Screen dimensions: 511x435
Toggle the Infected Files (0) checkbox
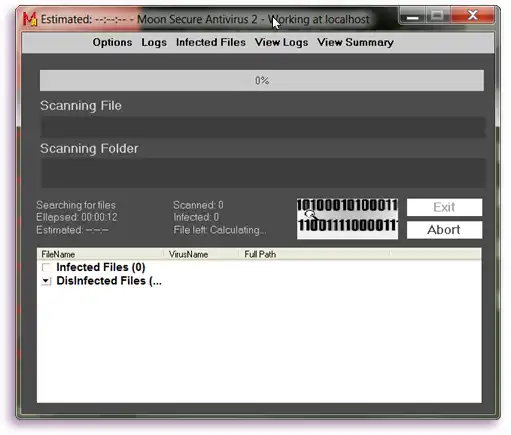point(46,267)
